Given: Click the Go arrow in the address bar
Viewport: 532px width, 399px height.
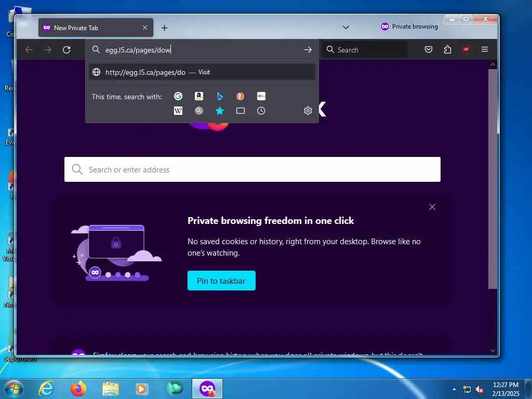Looking at the screenshot, I should 308,50.
